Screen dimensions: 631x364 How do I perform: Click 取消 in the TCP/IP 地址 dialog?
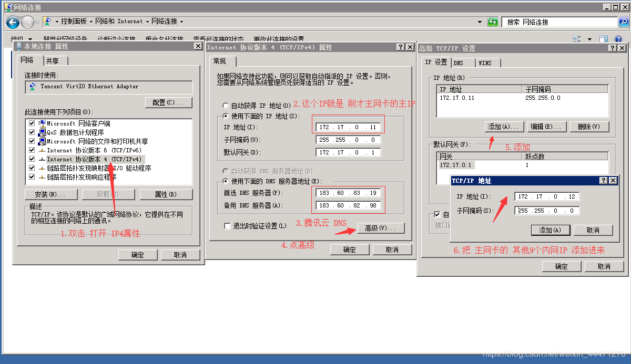point(593,230)
